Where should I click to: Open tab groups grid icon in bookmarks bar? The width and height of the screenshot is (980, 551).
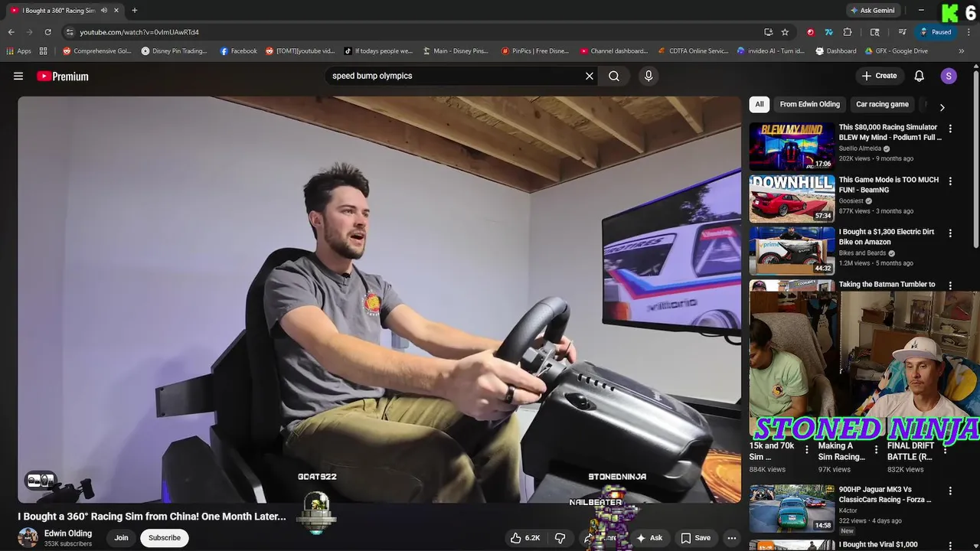43,51
